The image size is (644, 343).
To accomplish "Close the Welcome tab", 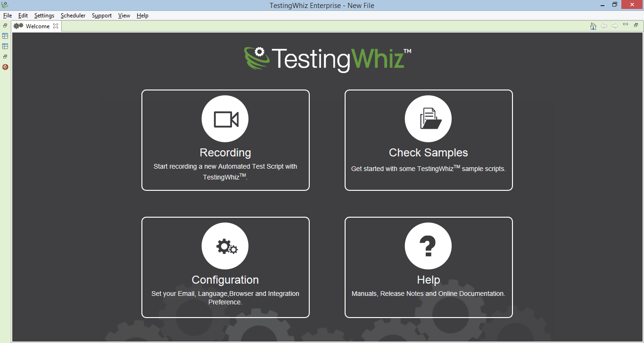I will pyautogui.click(x=56, y=26).
